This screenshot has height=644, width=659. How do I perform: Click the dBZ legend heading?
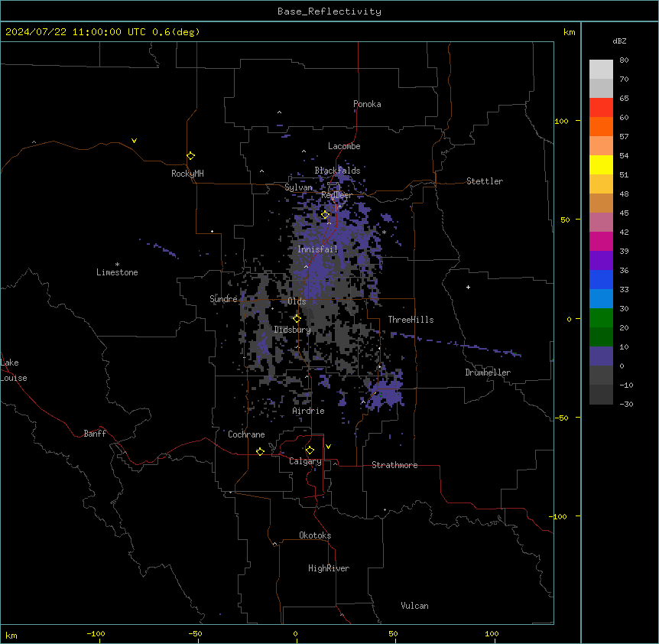point(619,41)
